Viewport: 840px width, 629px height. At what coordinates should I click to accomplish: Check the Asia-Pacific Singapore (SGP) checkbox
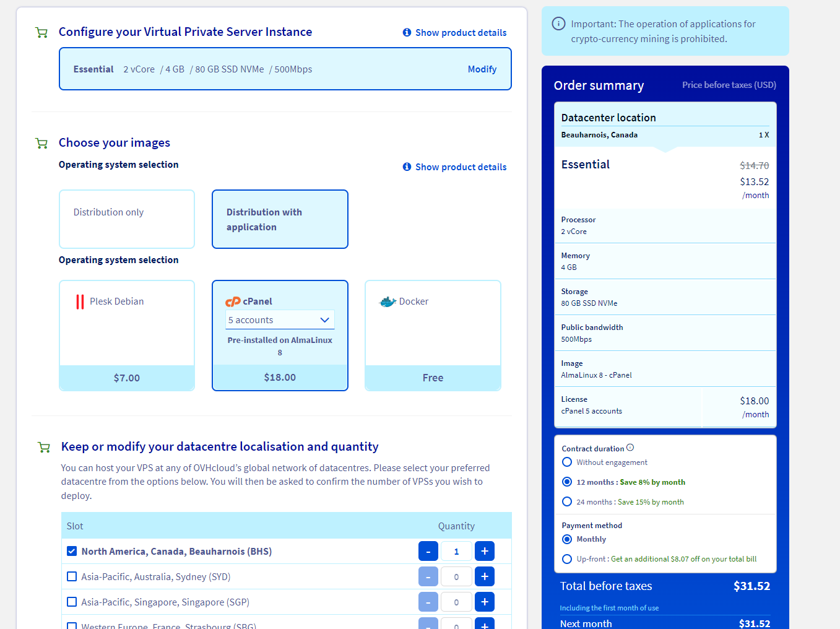(x=72, y=602)
